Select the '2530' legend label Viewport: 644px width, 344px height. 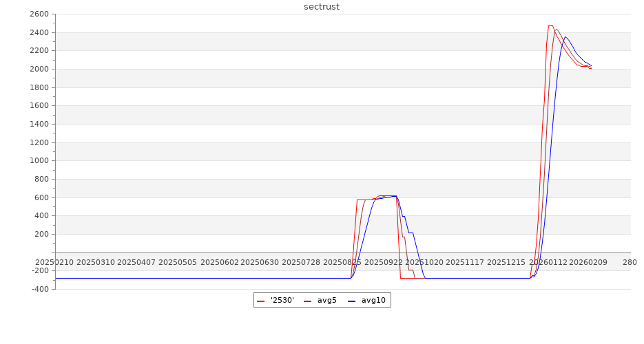[x=282, y=300]
